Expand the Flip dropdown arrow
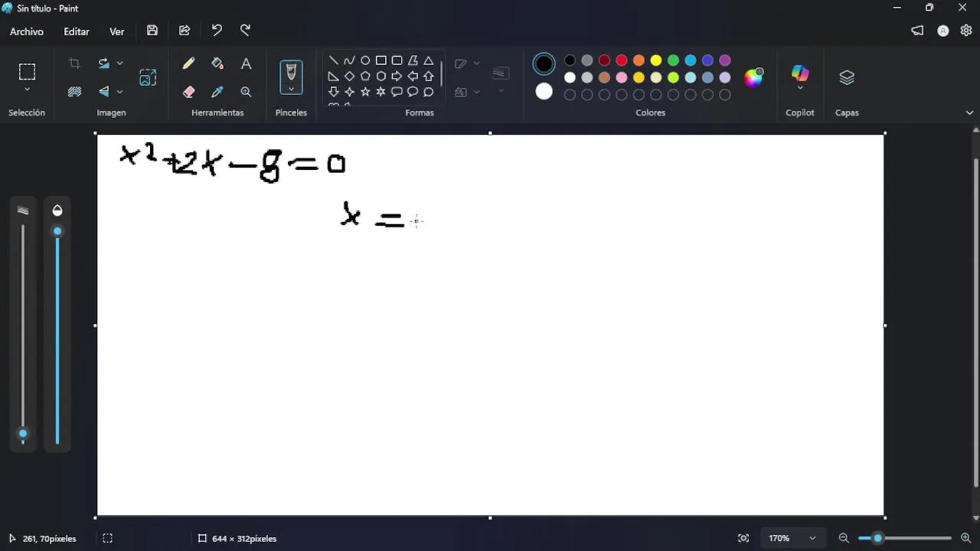 coord(120,92)
